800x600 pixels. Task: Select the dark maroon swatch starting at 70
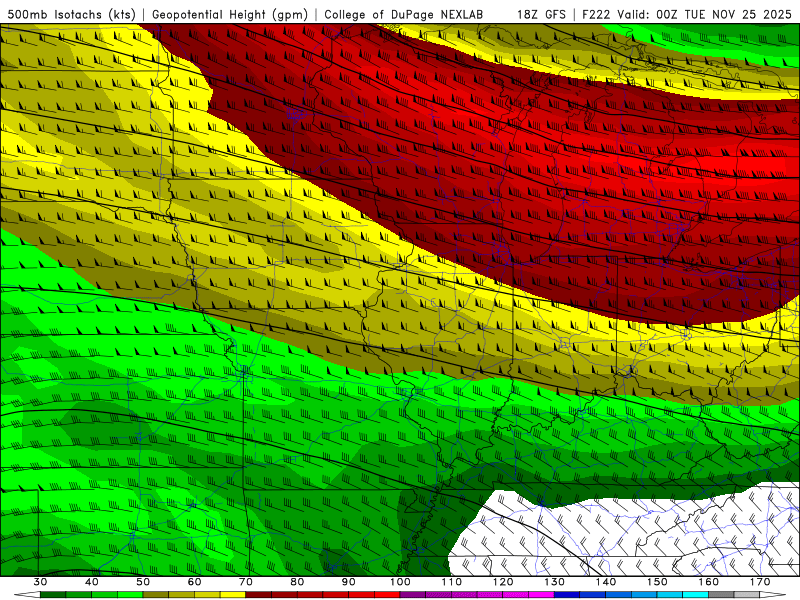(x=259, y=595)
